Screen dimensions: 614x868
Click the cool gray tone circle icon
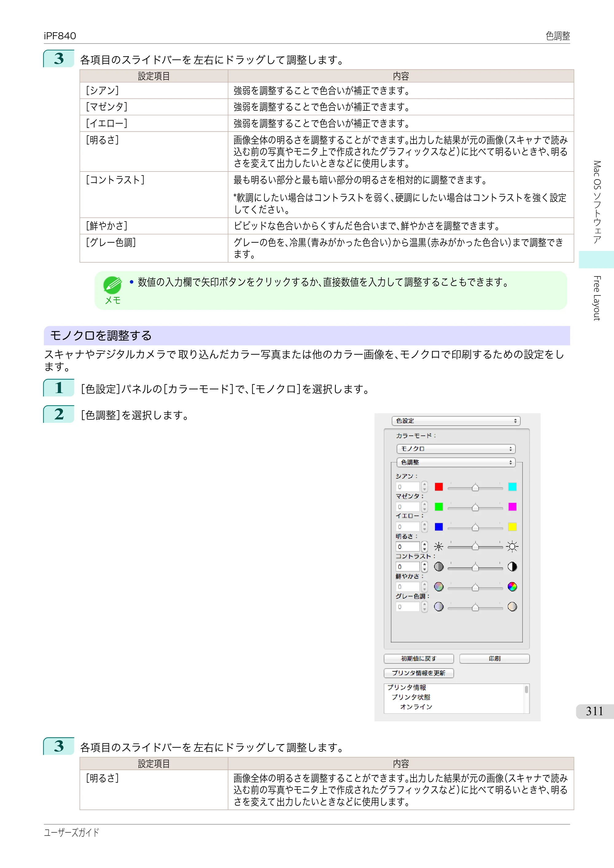point(438,607)
